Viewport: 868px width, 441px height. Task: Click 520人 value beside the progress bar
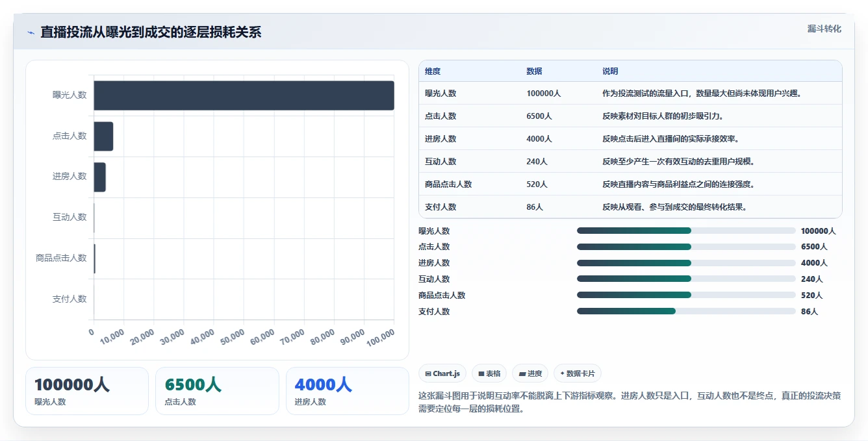pos(812,296)
